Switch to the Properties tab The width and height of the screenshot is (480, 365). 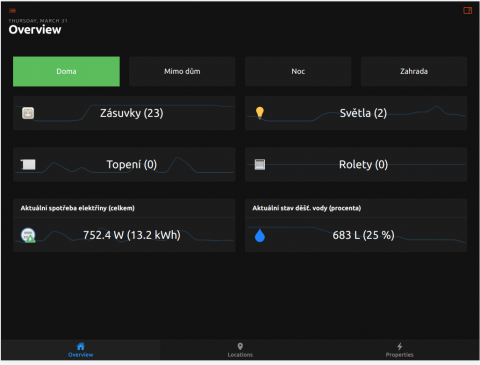pos(399,350)
